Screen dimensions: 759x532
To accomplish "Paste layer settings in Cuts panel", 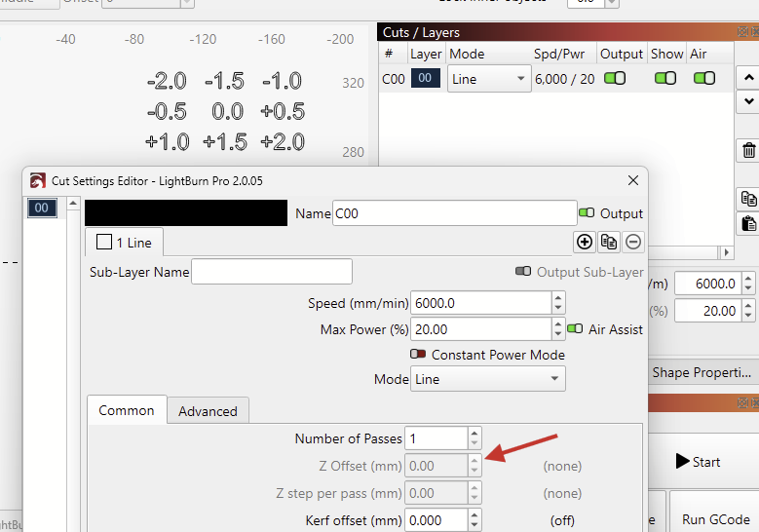I will click(748, 223).
